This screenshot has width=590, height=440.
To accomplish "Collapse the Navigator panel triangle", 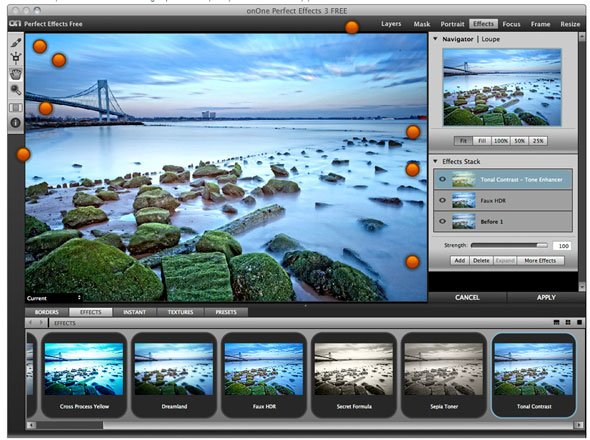I will (435, 39).
